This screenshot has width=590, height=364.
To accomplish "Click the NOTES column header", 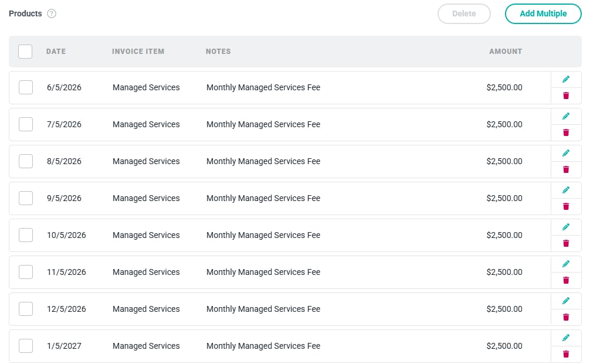I will (218, 52).
